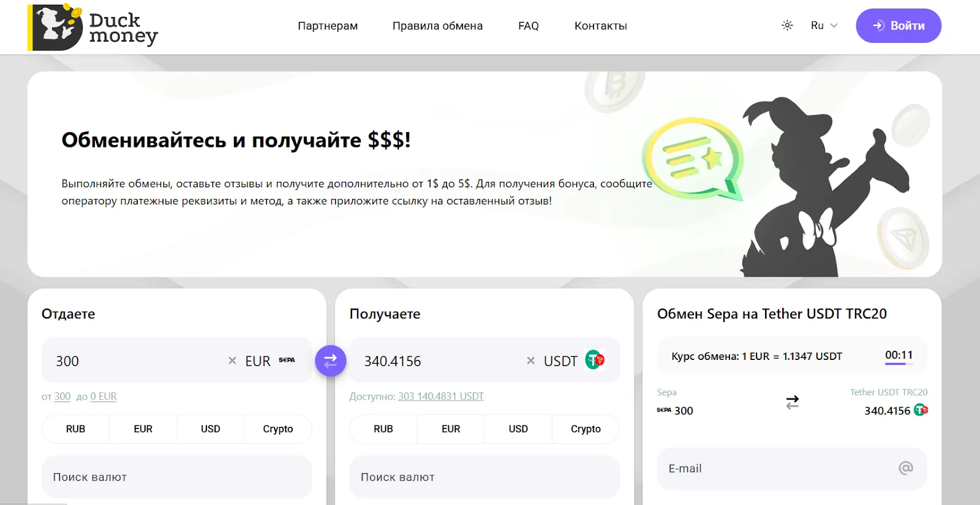Image resolution: width=980 pixels, height=505 pixels.
Task: Click the chat bubble review illustration
Action: pos(692,159)
